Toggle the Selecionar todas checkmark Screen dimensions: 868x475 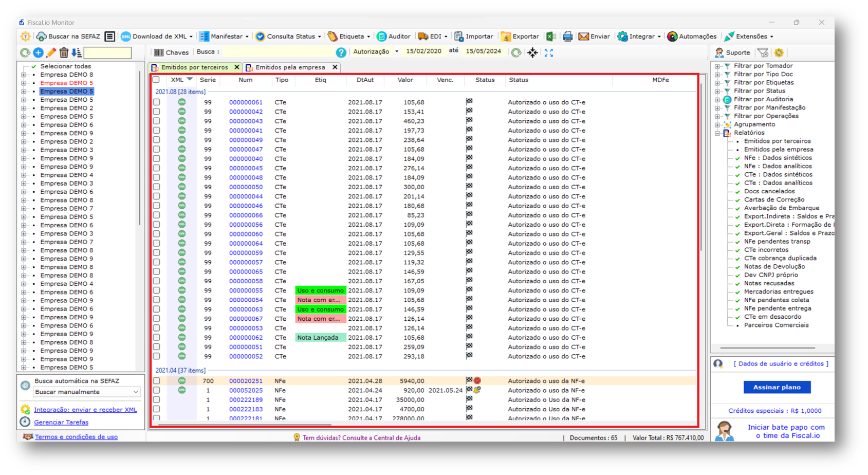34,66
